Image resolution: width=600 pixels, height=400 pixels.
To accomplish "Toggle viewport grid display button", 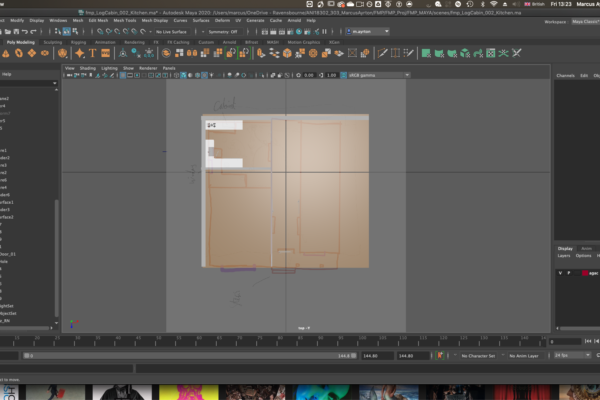I will (x=123, y=75).
